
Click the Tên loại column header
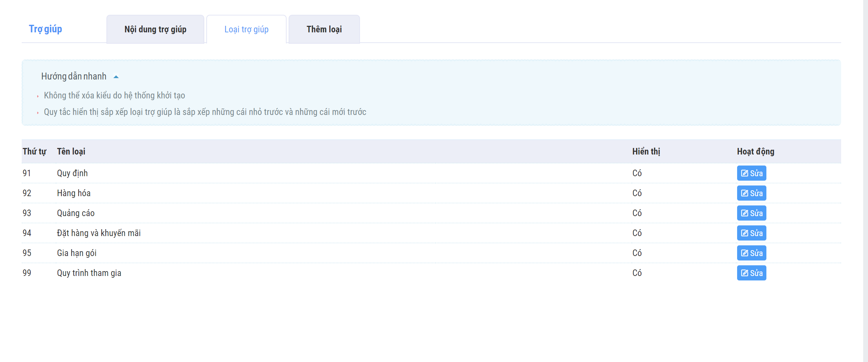pos(71,151)
